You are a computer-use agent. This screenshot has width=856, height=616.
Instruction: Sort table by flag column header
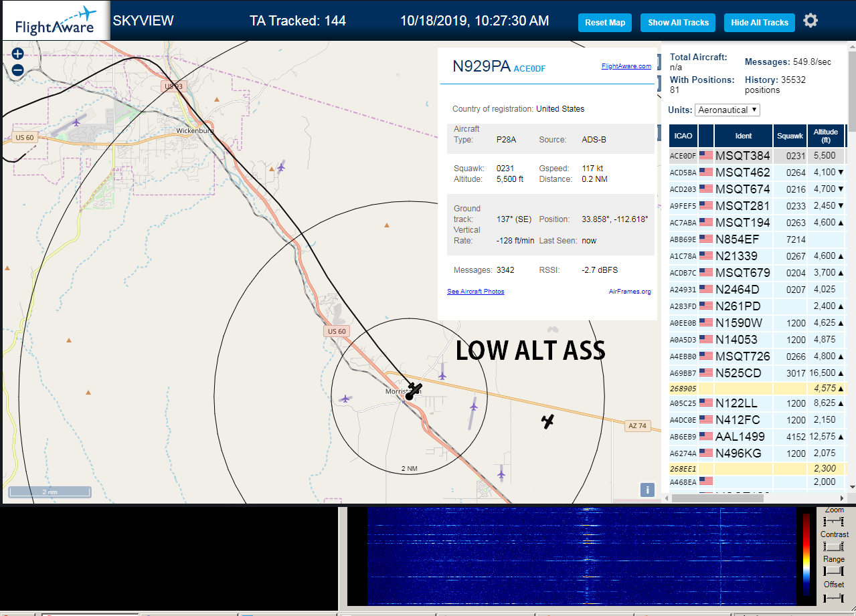706,136
